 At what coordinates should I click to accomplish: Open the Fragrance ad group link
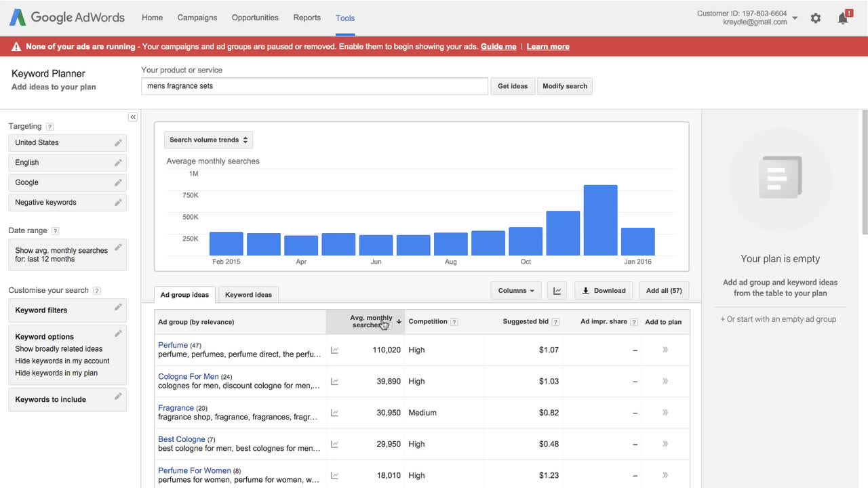pos(176,408)
